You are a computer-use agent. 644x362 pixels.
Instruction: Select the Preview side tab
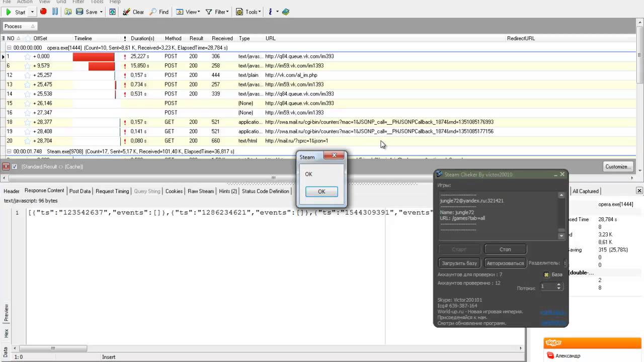click(x=6, y=313)
